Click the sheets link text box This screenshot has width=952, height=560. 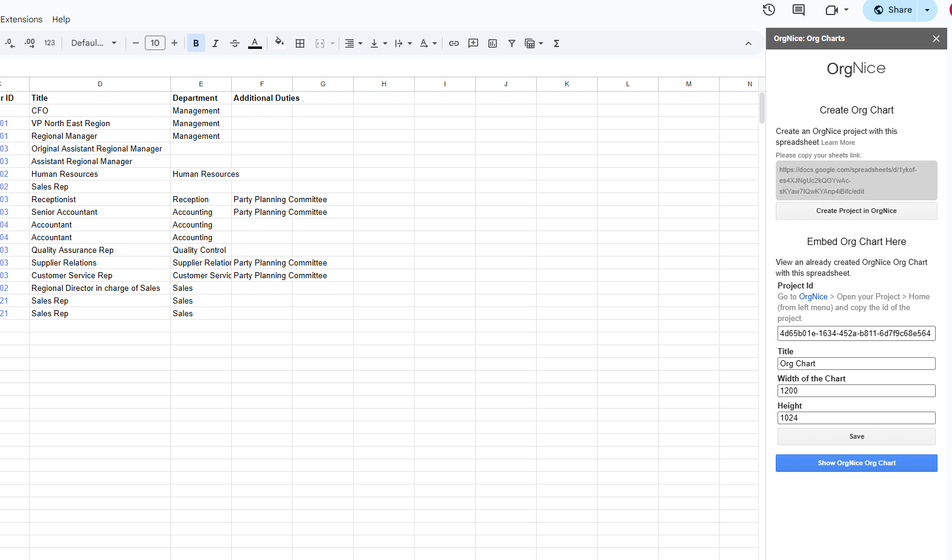pyautogui.click(x=857, y=180)
